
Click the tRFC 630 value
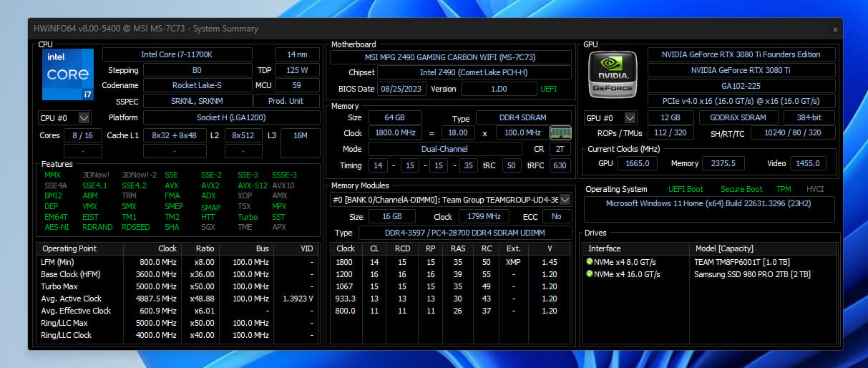(560, 165)
